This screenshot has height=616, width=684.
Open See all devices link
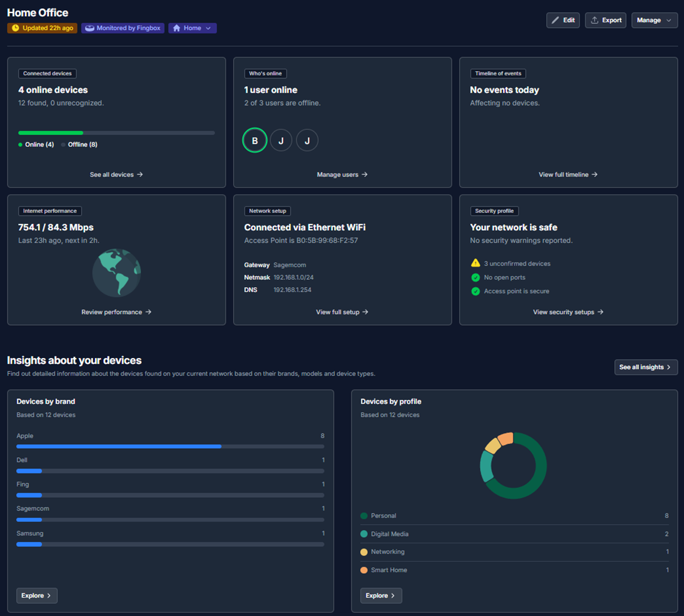pos(116,175)
